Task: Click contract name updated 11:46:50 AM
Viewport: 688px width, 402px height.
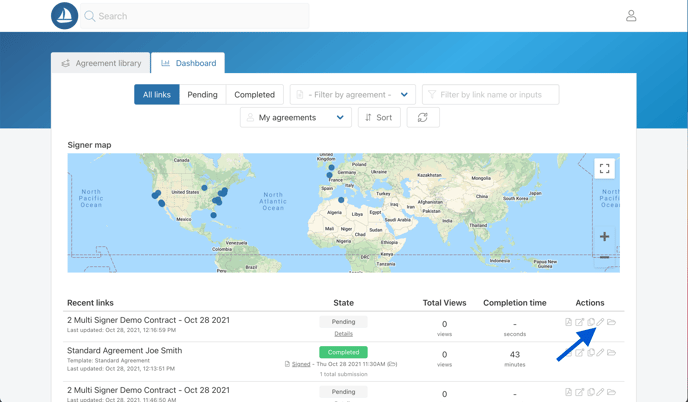Action: [148, 390]
